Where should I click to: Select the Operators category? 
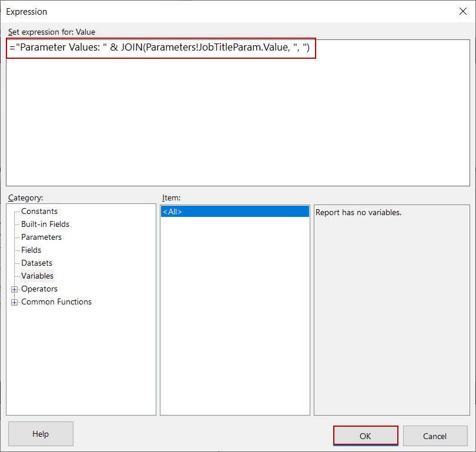tap(39, 289)
